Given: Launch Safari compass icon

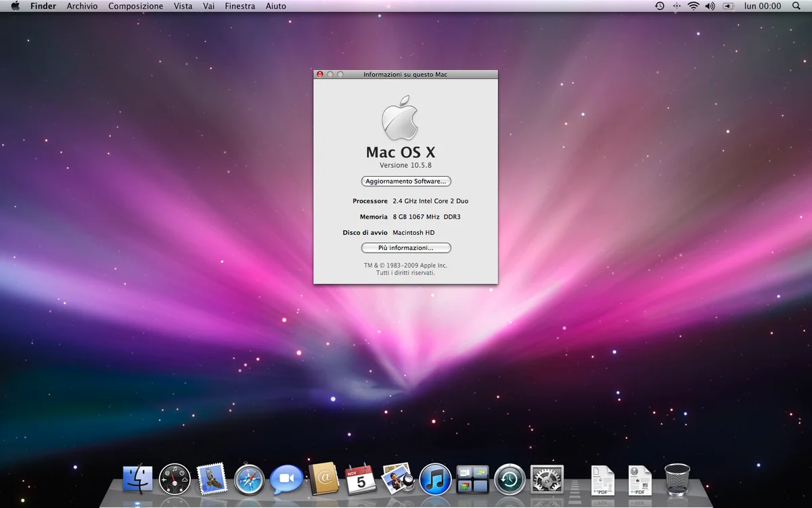Looking at the screenshot, I should 249,480.
